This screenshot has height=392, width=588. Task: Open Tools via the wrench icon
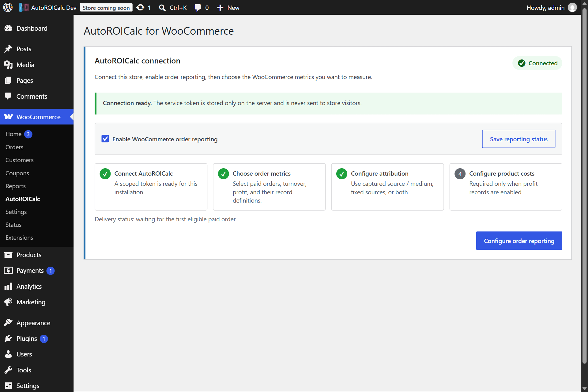coord(8,370)
